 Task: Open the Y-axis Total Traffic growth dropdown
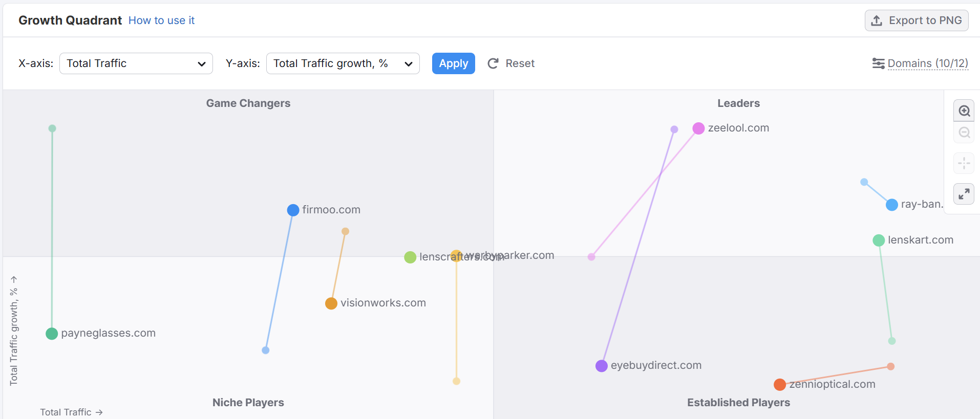pos(343,63)
